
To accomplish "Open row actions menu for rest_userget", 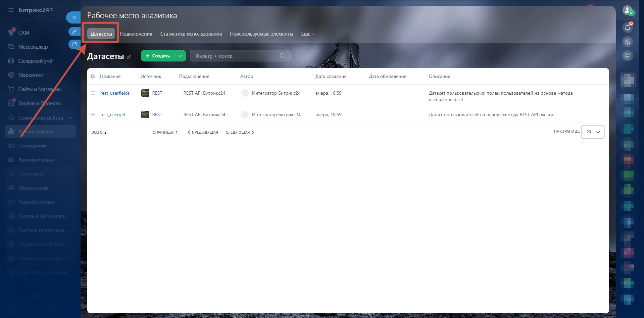I will click(93, 115).
